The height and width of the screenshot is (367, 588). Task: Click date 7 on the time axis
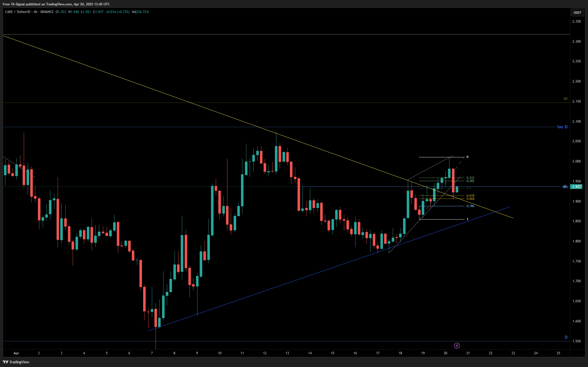152,353
